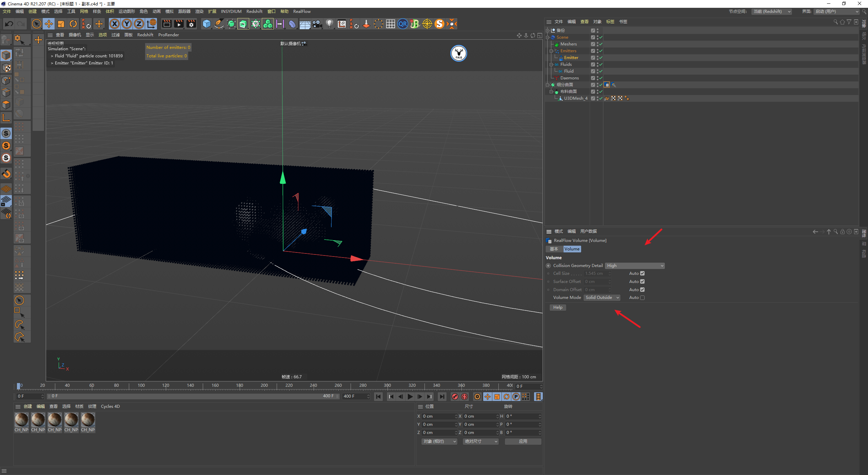Open the RealFlow menu
The image size is (868, 475).
pos(301,12)
